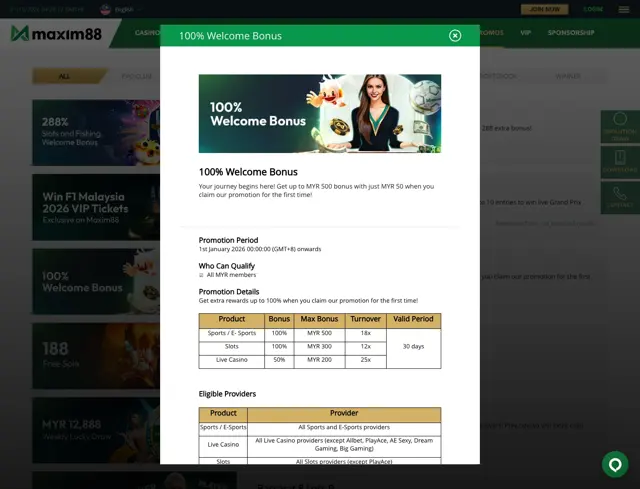This screenshot has width=640, height=489.
Task: Open the 288% Slots and Fishing banner
Action: coord(96,133)
